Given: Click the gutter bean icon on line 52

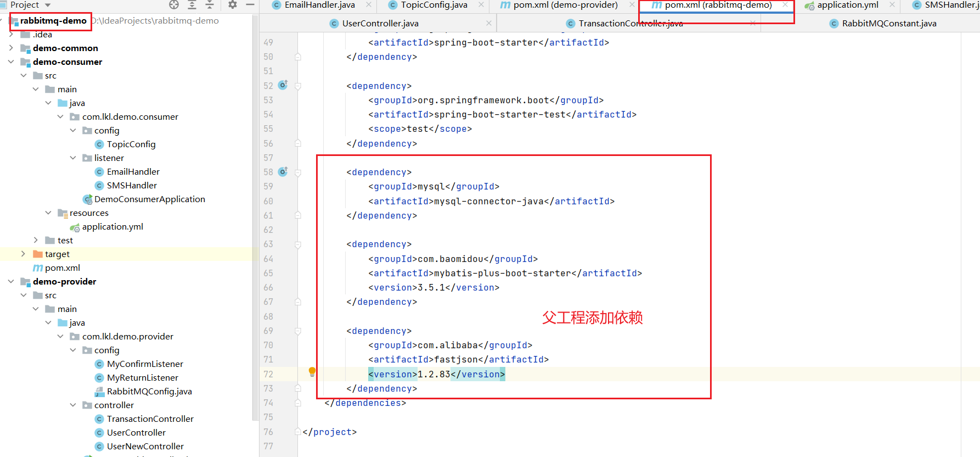Looking at the screenshot, I should pyautogui.click(x=283, y=85).
